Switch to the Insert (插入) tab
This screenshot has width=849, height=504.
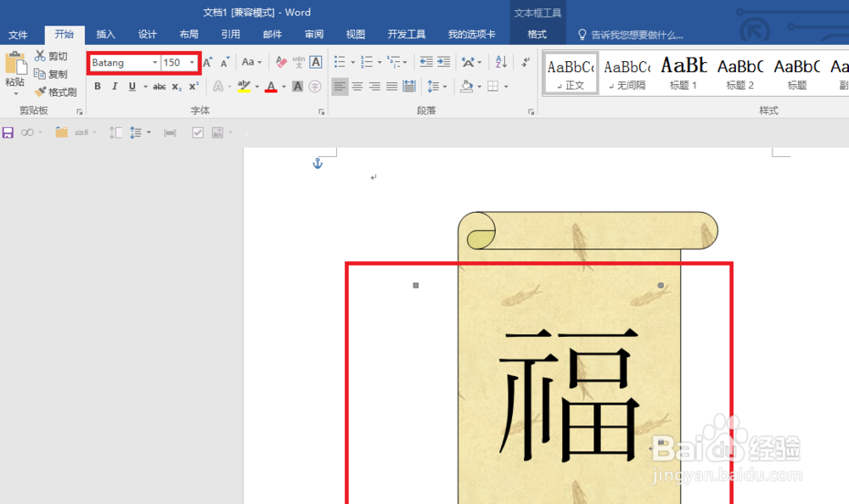coord(105,35)
